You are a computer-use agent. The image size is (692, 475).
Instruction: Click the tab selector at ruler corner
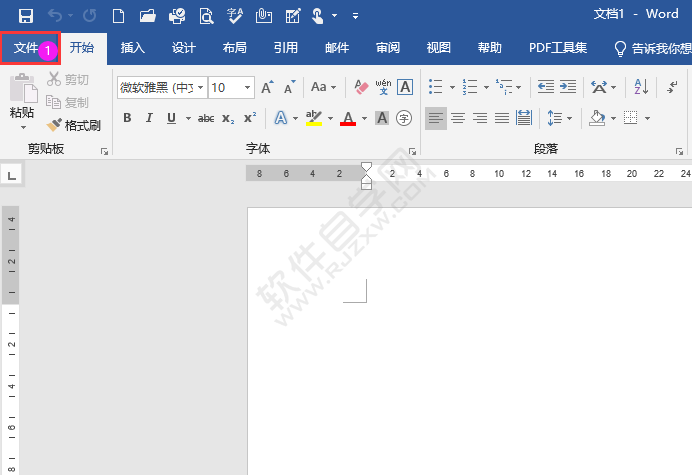pos(11,175)
